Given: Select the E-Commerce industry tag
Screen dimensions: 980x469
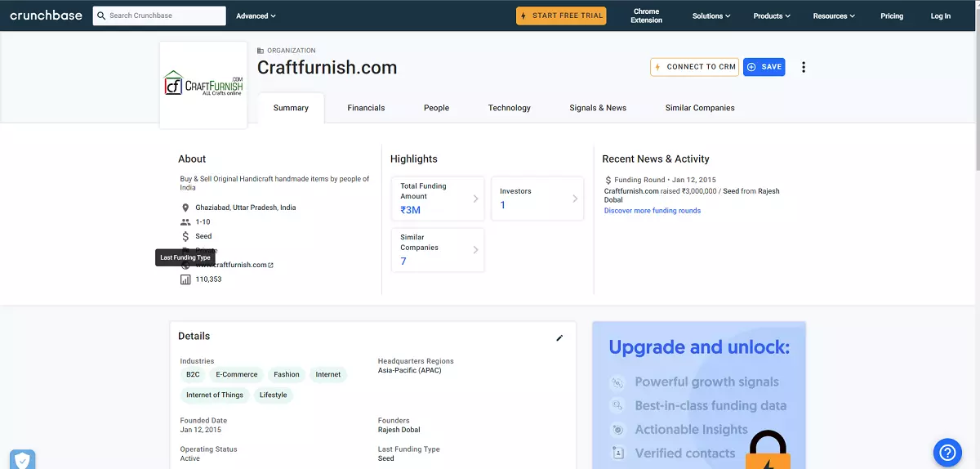Looking at the screenshot, I should click(237, 374).
